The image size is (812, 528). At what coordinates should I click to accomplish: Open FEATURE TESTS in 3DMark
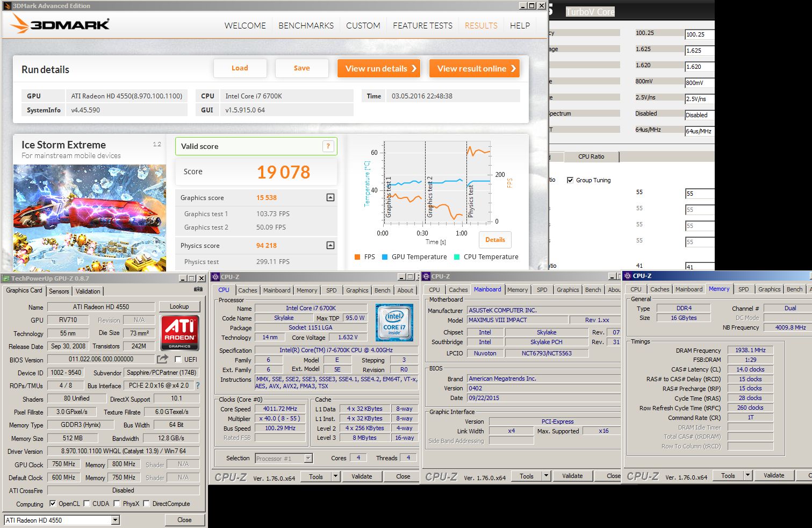click(422, 25)
